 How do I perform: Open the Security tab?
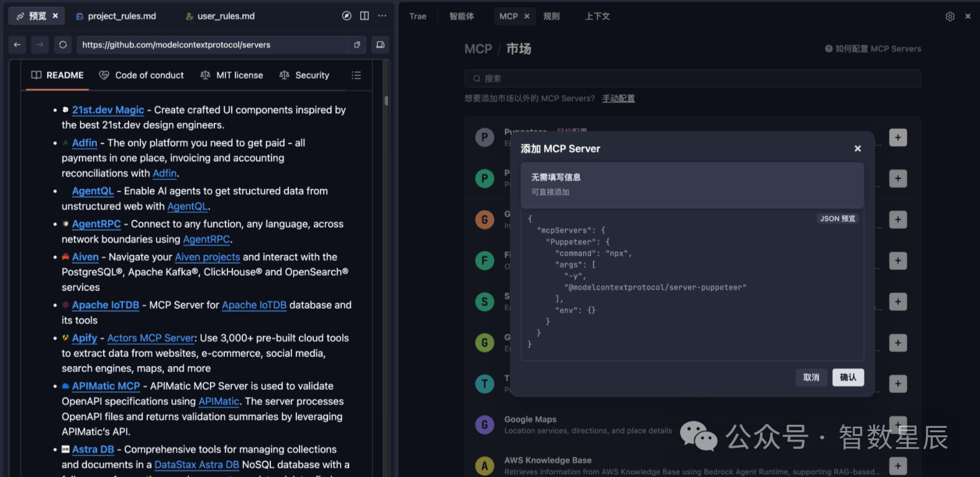[305, 75]
